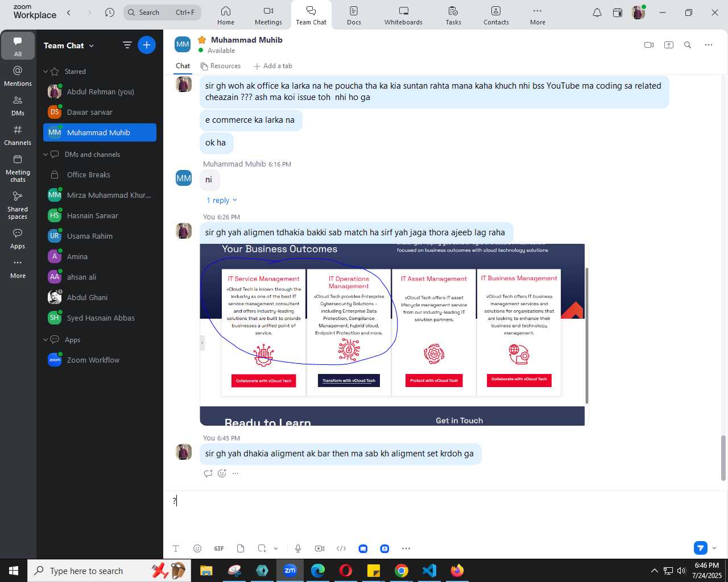Open Whiteboards from the top navigation
Image resolution: width=728 pixels, height=582 pixels.
[403, 15]
